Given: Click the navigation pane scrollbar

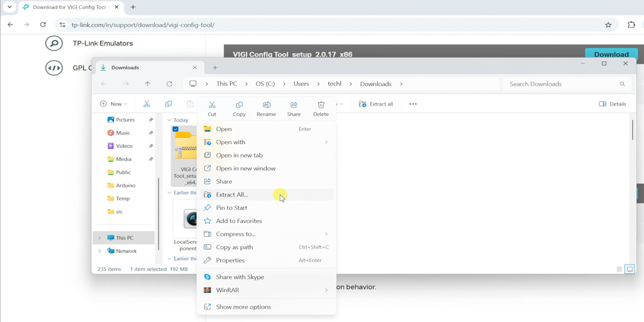Looking at the screenshot, I should pos(158,214).
